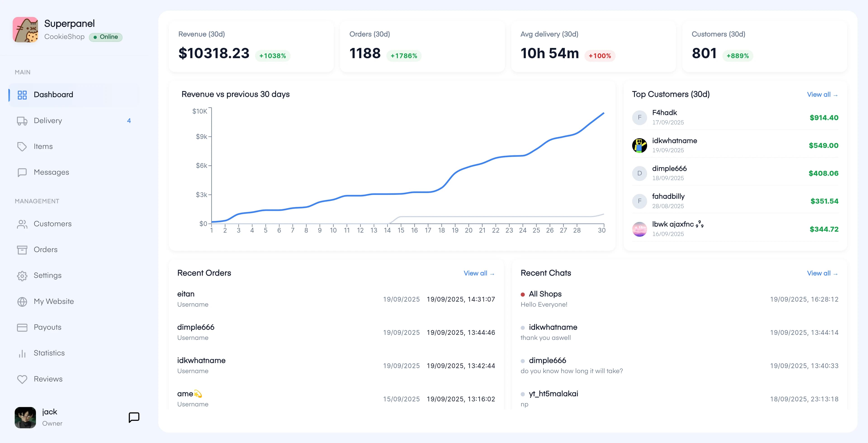Open the Statistics bar chart icon
Image resolution: width=868 pixels, height=443 pixels.
[22, 353]
